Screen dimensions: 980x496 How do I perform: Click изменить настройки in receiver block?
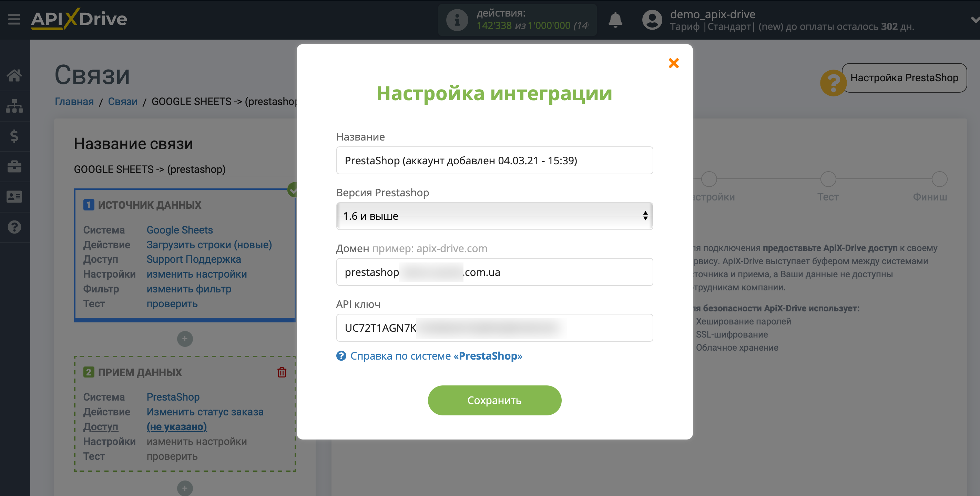(x=197, y=441)
